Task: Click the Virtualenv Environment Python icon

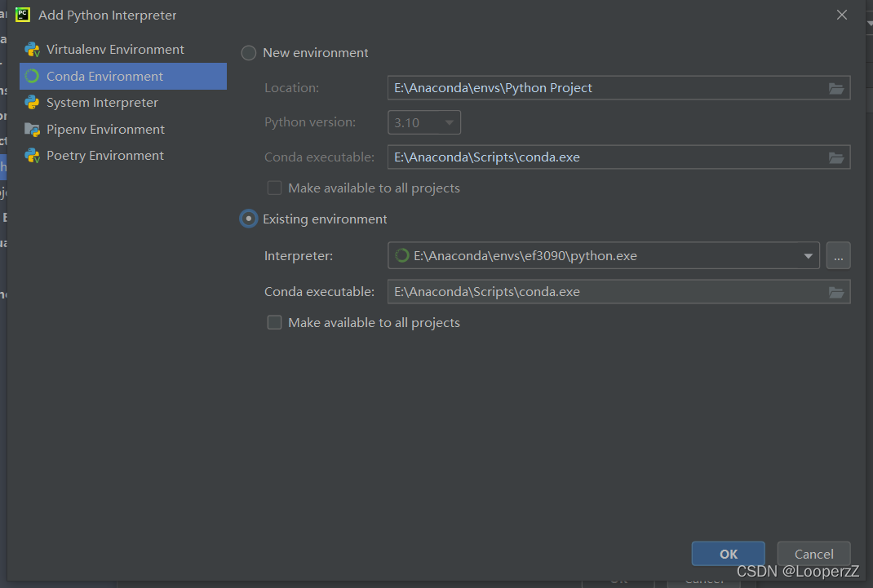Action: [33, 50]
